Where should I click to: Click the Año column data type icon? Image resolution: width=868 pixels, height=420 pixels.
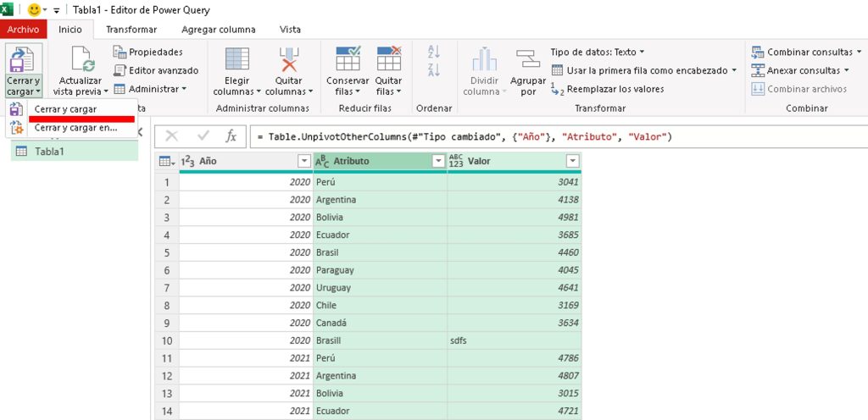click(x=188, y=162)
